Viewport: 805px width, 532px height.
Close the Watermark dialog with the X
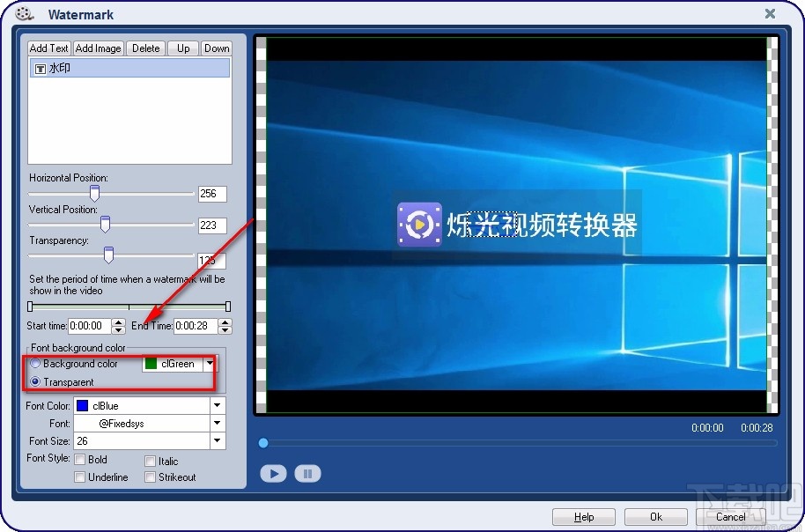[x=770, y=13]
